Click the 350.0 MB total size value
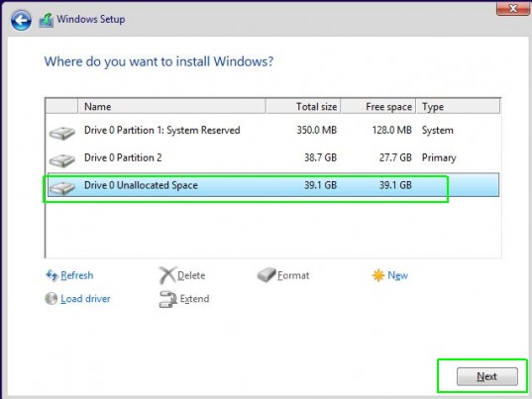The width and height of the screenshot is (532, 399). pos(317,130)
